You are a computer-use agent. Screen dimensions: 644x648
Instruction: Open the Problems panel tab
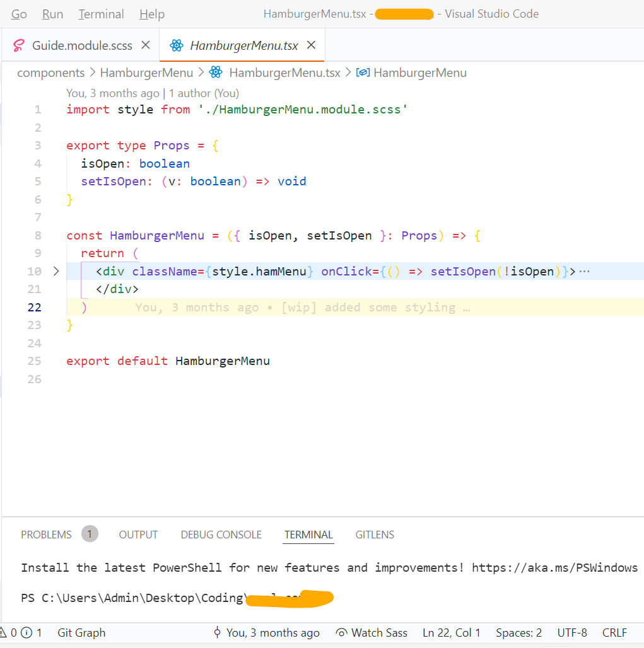click(46, 535)
